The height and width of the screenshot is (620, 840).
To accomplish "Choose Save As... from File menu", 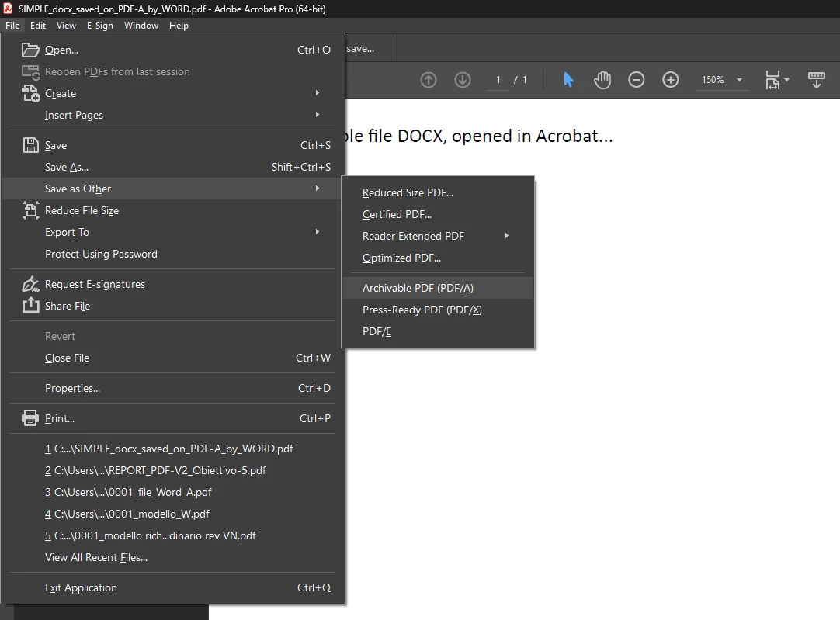I will tap(172, 167).
